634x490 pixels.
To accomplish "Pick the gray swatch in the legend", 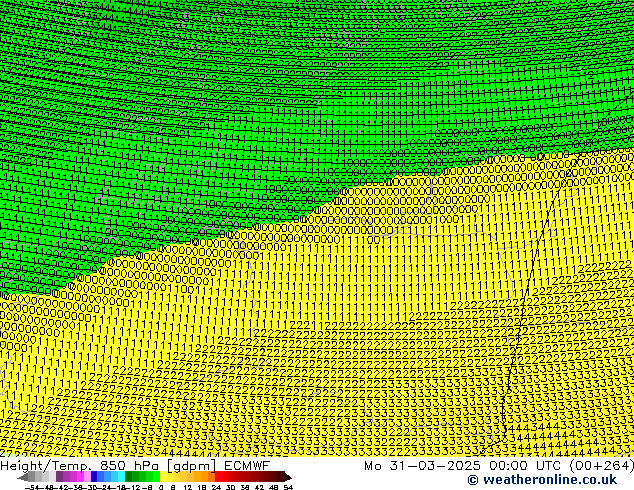I will tap(40, 477).
